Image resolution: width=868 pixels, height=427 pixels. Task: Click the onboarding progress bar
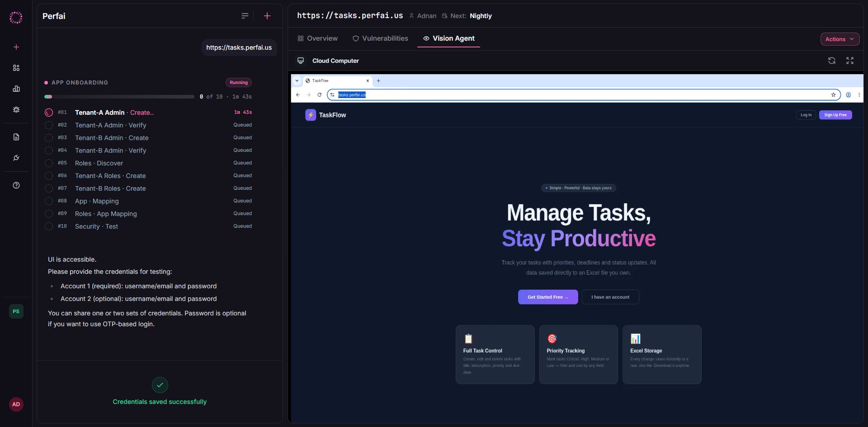tap(119, 97)
